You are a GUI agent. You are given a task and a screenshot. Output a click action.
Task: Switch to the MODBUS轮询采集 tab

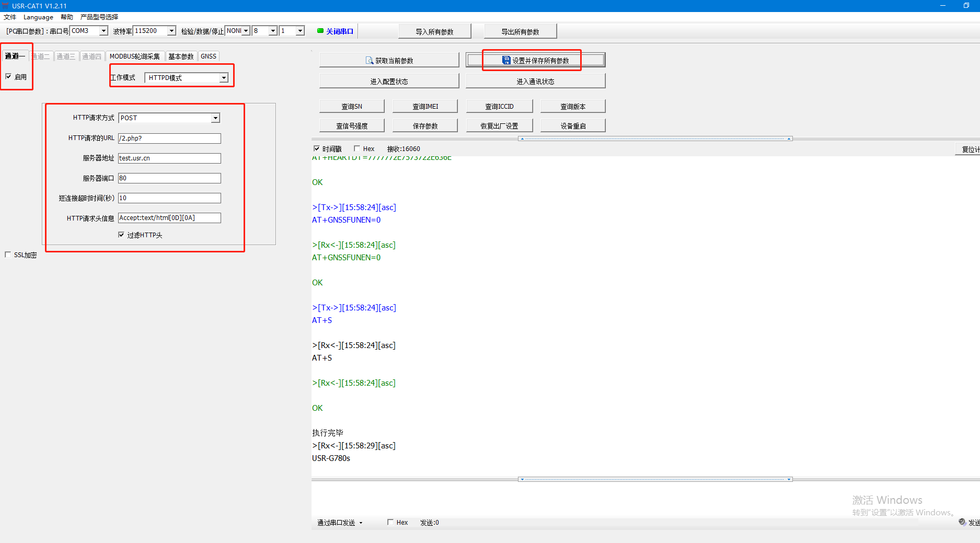[134, 56]
